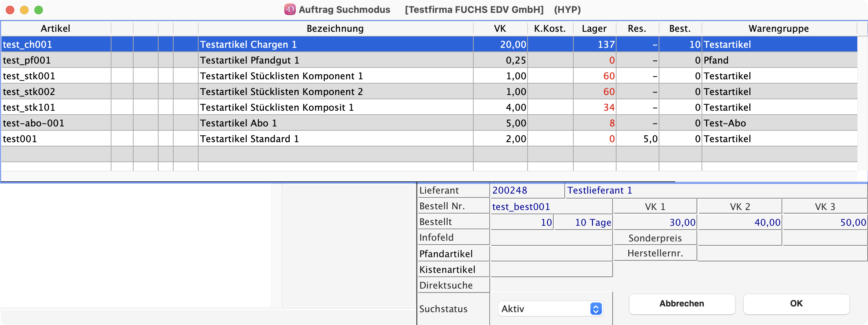Click the empty Infofeld input field
Screen dimensions: 868x325
click(551, 238)
